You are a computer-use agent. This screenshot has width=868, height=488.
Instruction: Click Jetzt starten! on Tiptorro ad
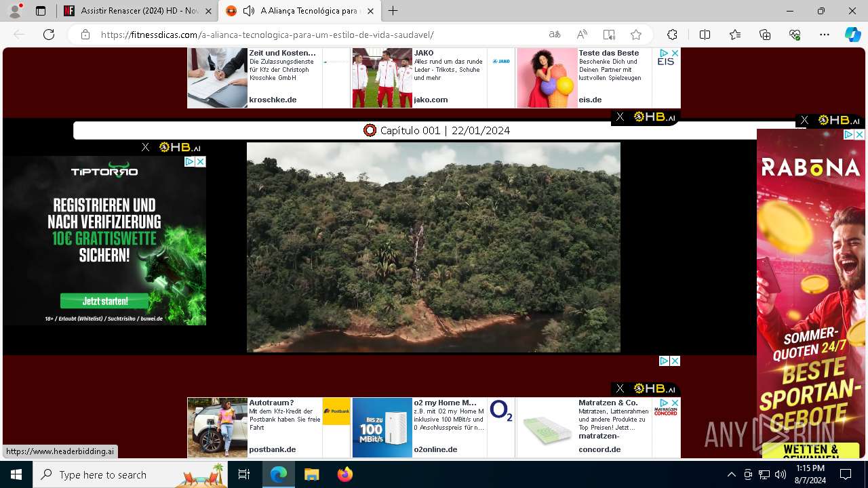tap(104, 301)
